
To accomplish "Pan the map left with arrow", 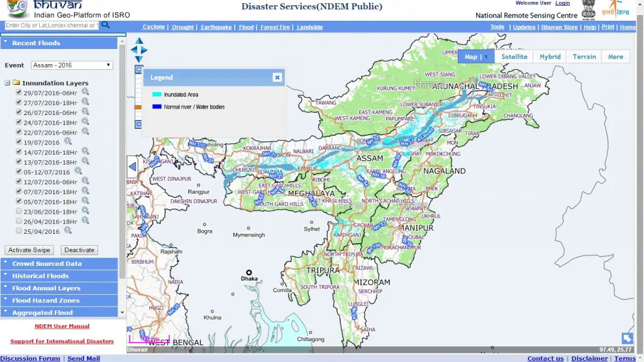I will (133, 50).
